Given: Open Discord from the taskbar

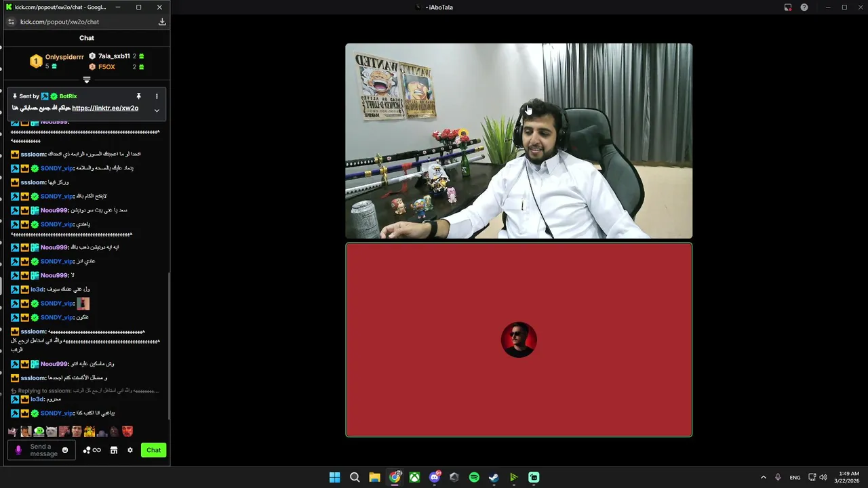Looking at the screenshot, I should [x=435, y=477].
